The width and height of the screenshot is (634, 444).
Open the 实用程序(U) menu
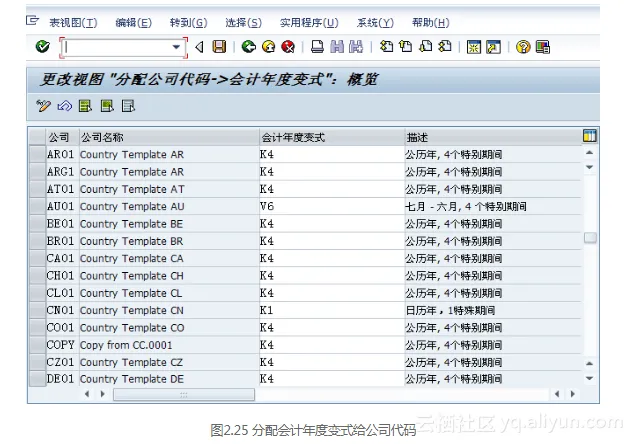point(308,22)
